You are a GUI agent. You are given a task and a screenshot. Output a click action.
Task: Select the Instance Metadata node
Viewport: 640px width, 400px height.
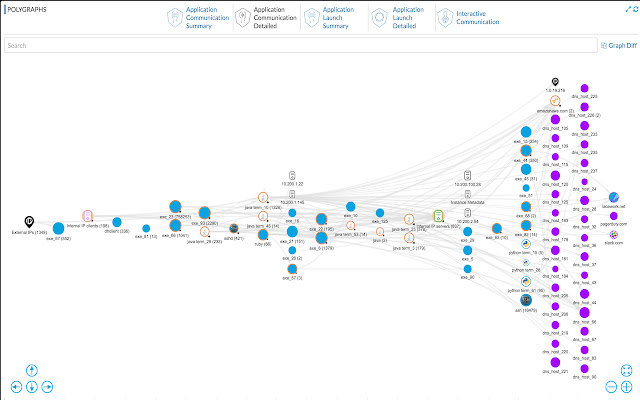pyautogui.click(x=468, y=194)
